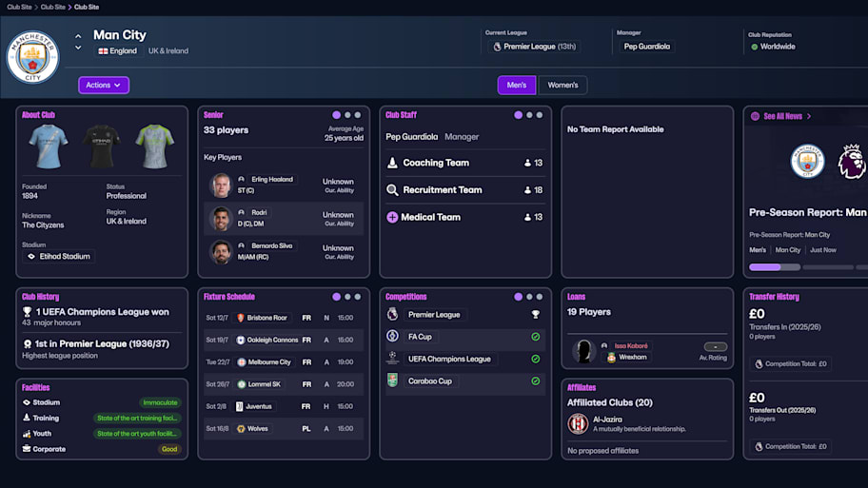Click the Carabao Cup logo icon
The image size is (868, 488).
(x=392, y=381)
